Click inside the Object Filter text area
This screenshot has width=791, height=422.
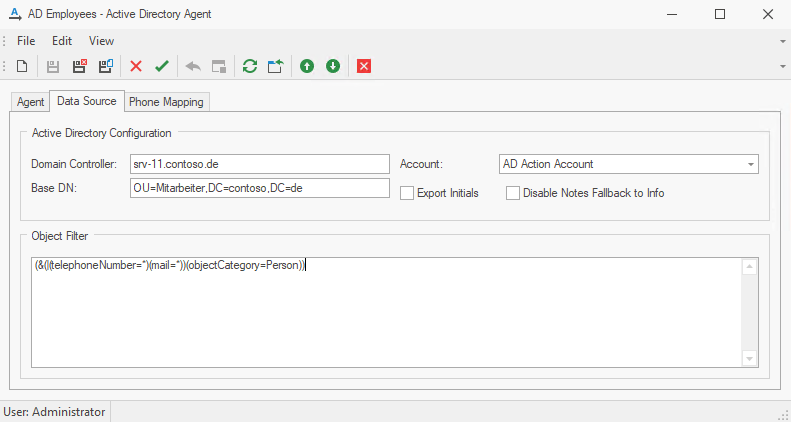pyautogui.click(x=386, y=313)
